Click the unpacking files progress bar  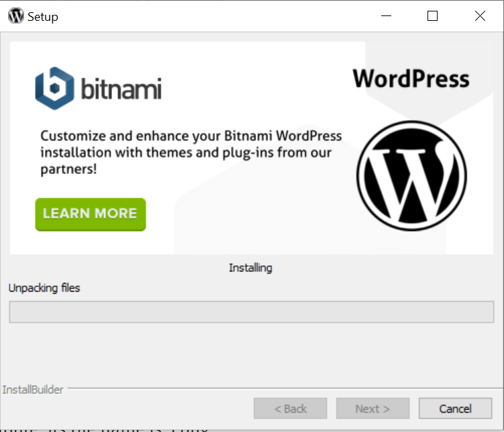click(252, 312)
